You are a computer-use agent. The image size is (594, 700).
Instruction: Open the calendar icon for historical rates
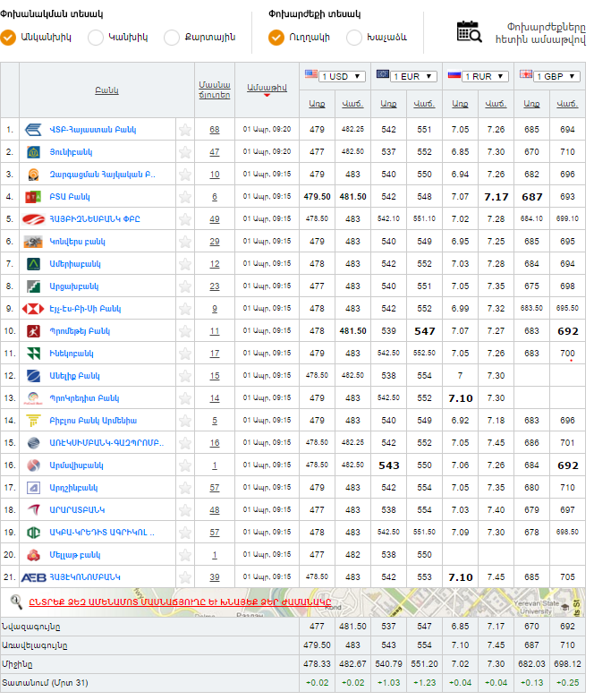469,31
